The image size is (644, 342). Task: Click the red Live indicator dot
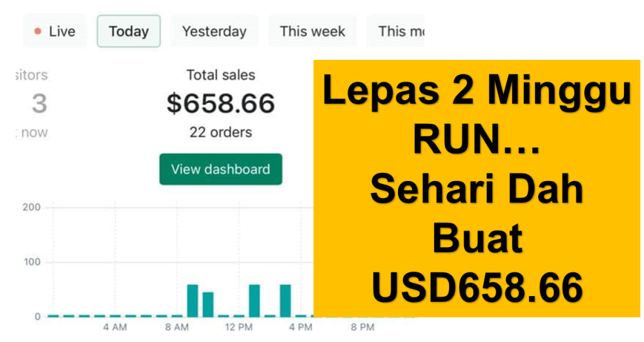coord(38,31)
